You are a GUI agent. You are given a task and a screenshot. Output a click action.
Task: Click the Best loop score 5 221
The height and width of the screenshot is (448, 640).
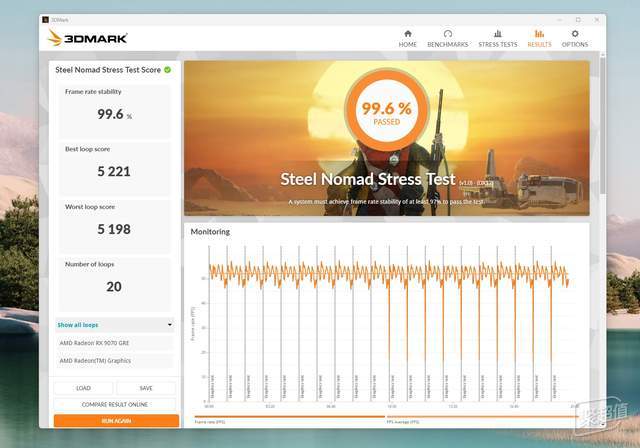(114, 171)
